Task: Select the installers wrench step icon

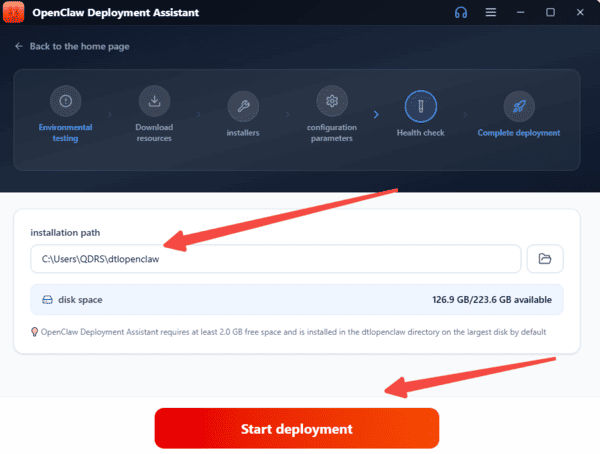Action: click(243, 106)
